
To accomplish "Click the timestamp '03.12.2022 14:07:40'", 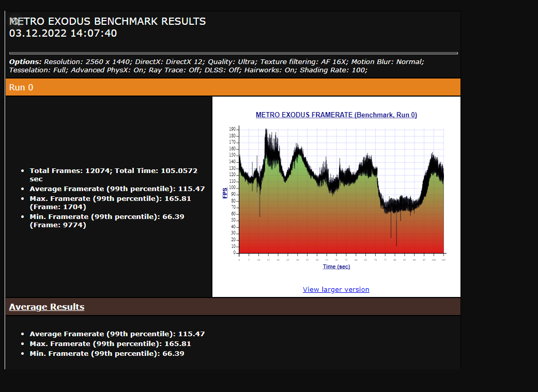I will tap(63, 33).
